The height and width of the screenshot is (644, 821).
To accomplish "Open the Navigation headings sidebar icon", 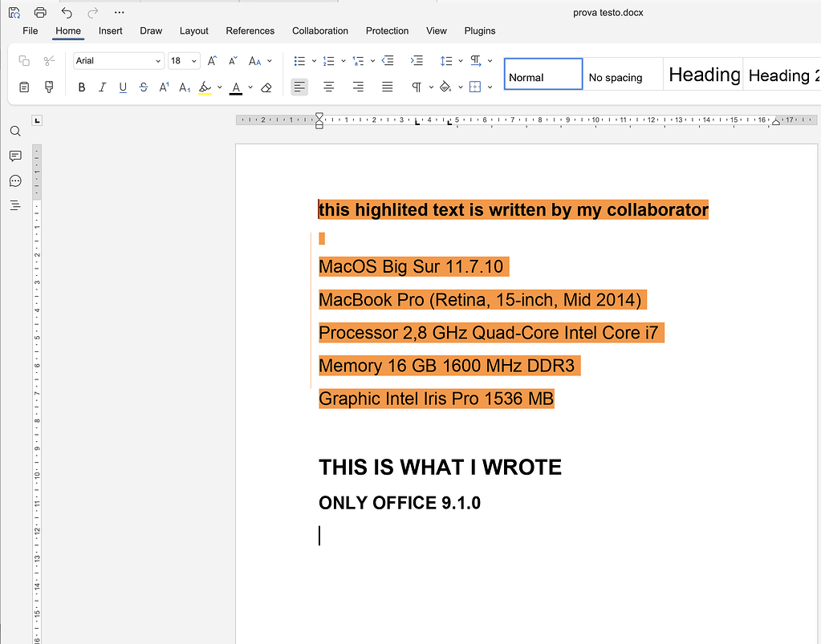I will point(14,205).
